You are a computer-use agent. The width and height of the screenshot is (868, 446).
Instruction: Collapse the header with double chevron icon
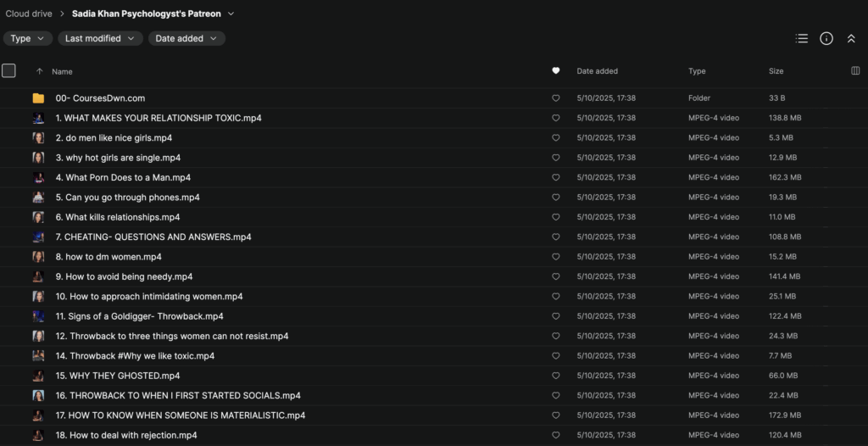(851, 38)
